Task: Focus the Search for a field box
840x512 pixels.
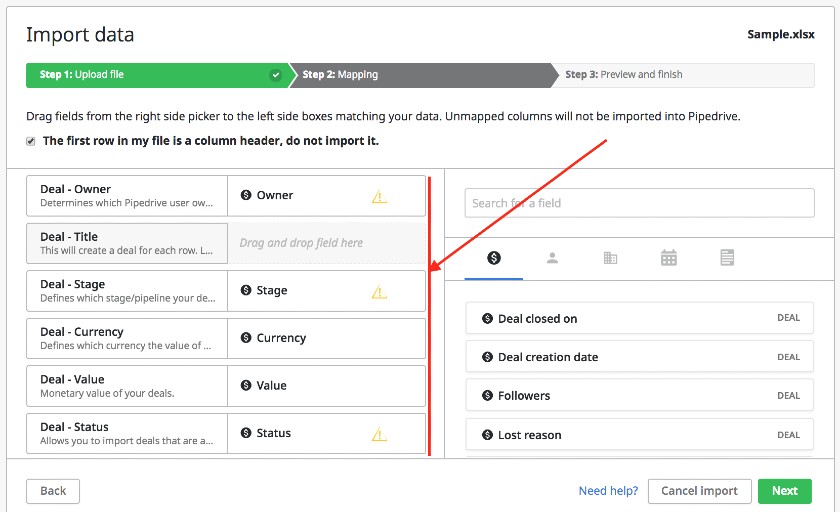Action: click(x=640, y=203)
